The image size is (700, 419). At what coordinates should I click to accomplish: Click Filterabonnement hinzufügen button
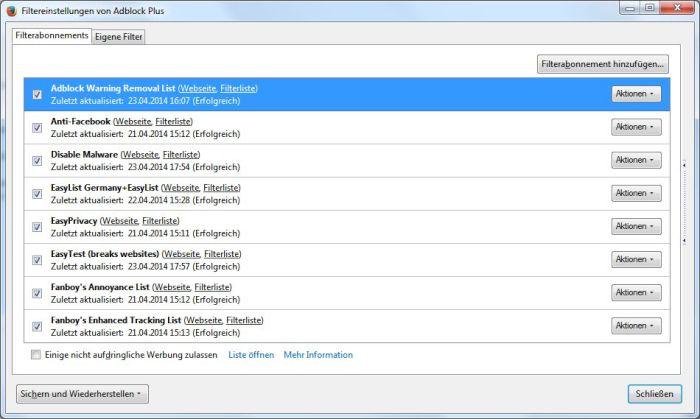pyautogui.click(x=603, y=64)
